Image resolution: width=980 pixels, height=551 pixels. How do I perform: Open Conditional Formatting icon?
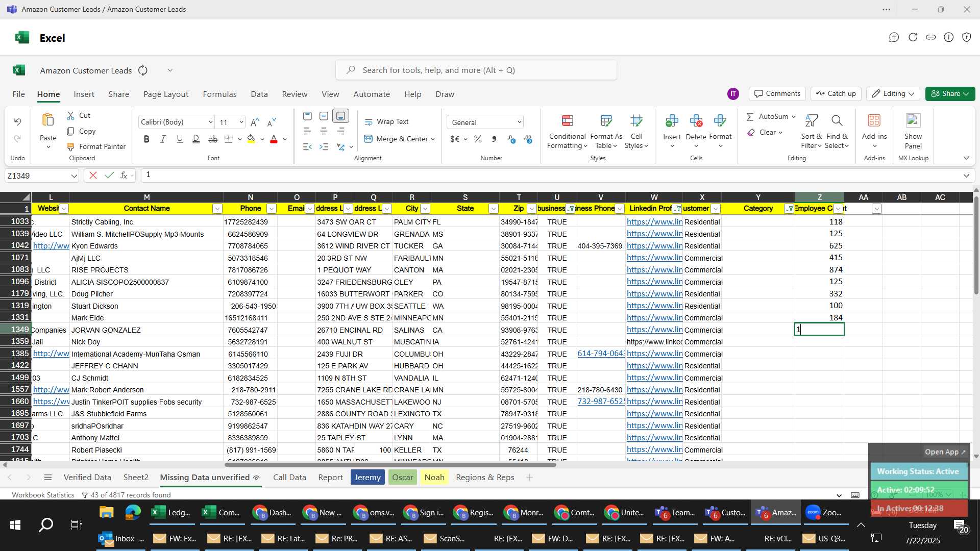click(567, 121)
